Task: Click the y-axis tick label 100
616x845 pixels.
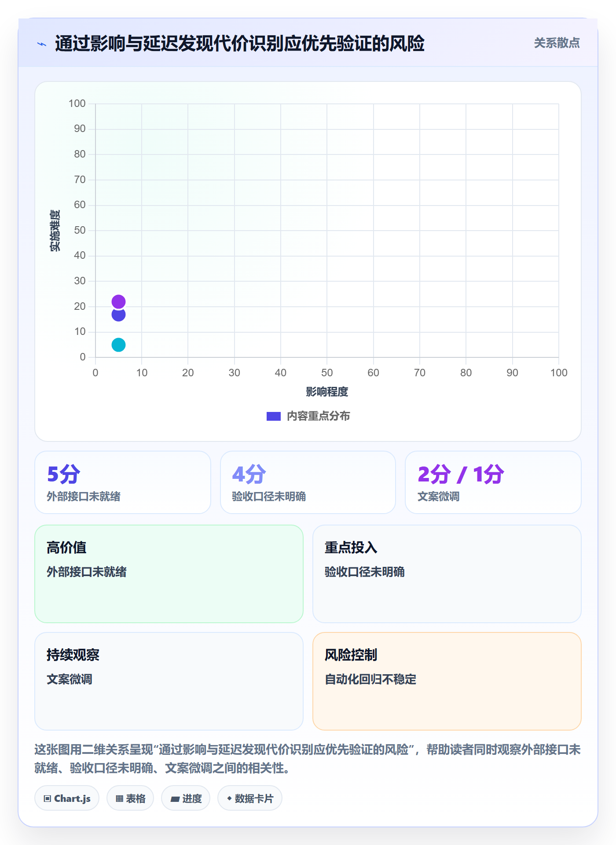Action: point(77,103)
